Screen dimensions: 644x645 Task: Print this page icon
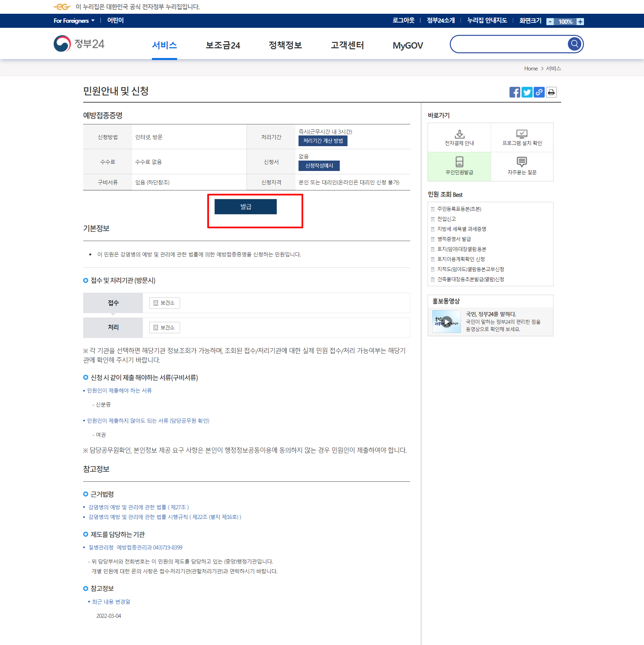[551, 92]
